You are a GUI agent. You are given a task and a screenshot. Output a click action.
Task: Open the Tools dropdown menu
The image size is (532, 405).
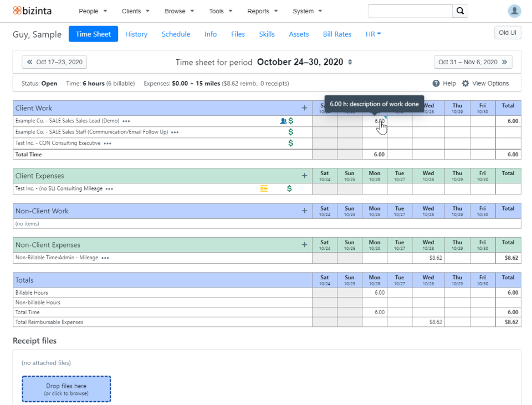pyautogui.click(x=219, y=11)
